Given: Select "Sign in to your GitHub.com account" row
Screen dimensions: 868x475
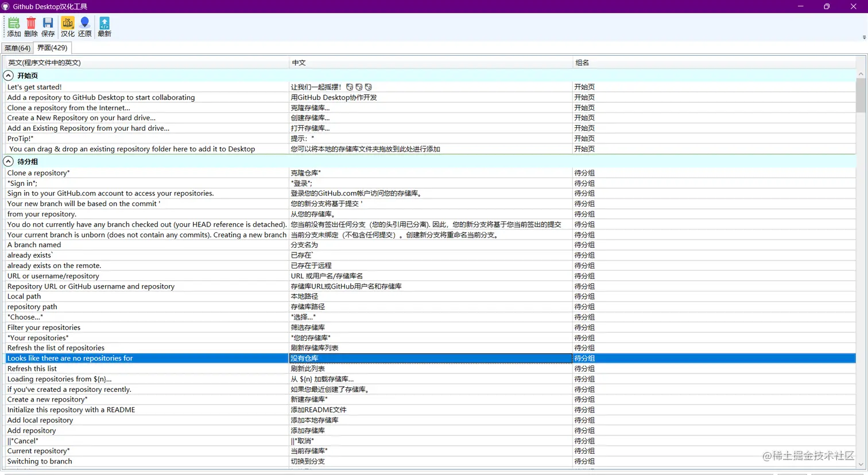Looking at the screenshot, I should [431, 193].
